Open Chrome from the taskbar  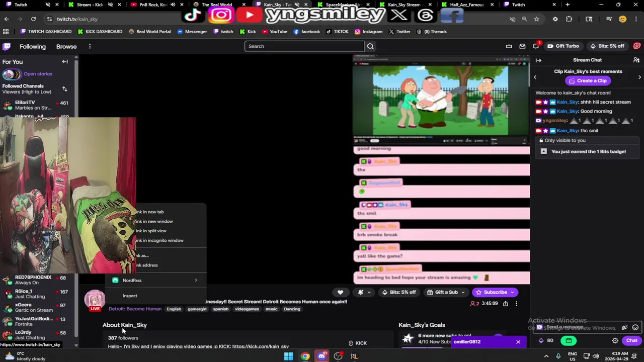(305, 356)
